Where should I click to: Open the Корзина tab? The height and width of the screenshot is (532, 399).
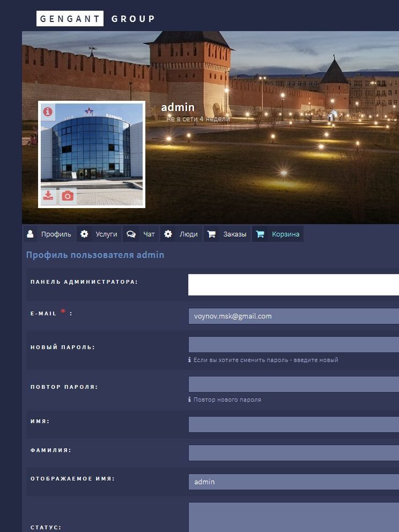click(278, 234)
